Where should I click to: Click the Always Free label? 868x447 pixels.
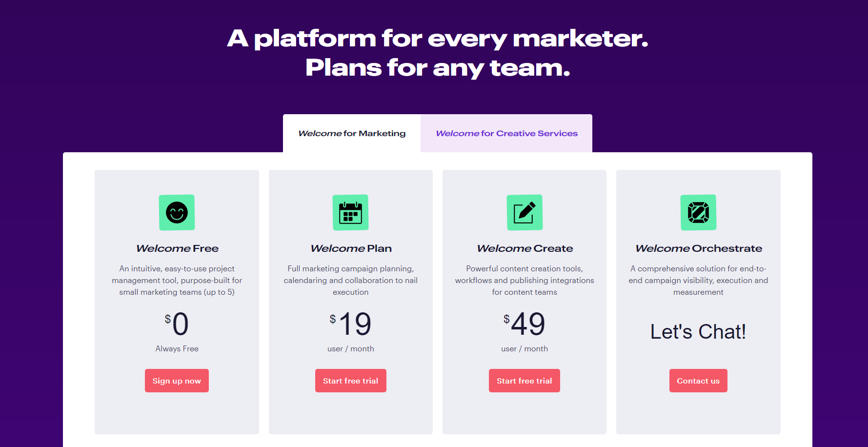coord(177,348)
